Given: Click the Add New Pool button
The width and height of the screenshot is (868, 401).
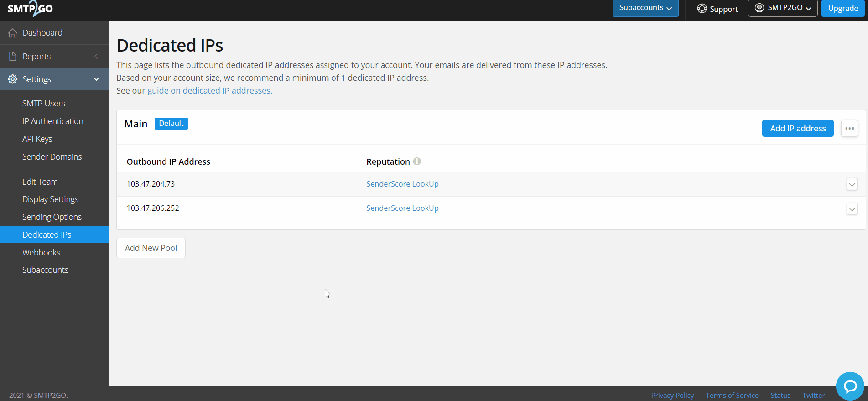Looking at the screenshot, I should click(x=151, y=248).
